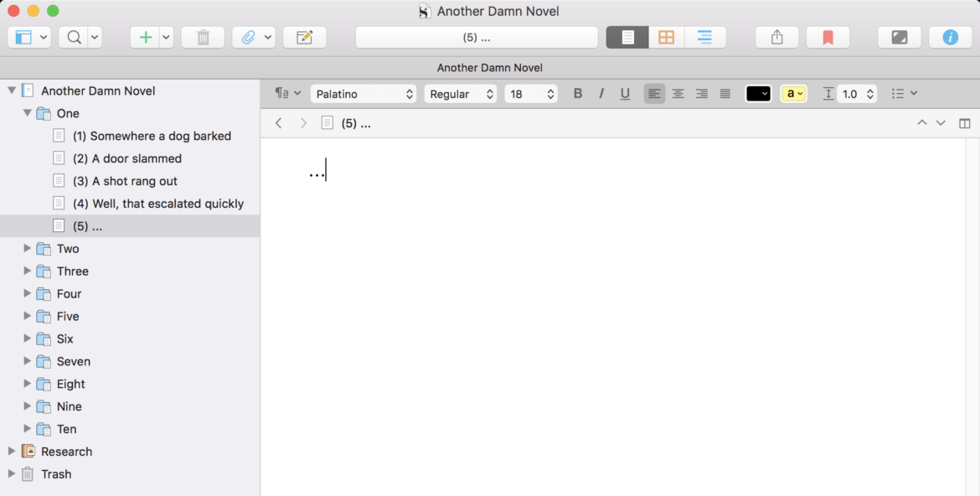
Task: Click the Compose mode icon in toolbar
Action: point(900,38)
